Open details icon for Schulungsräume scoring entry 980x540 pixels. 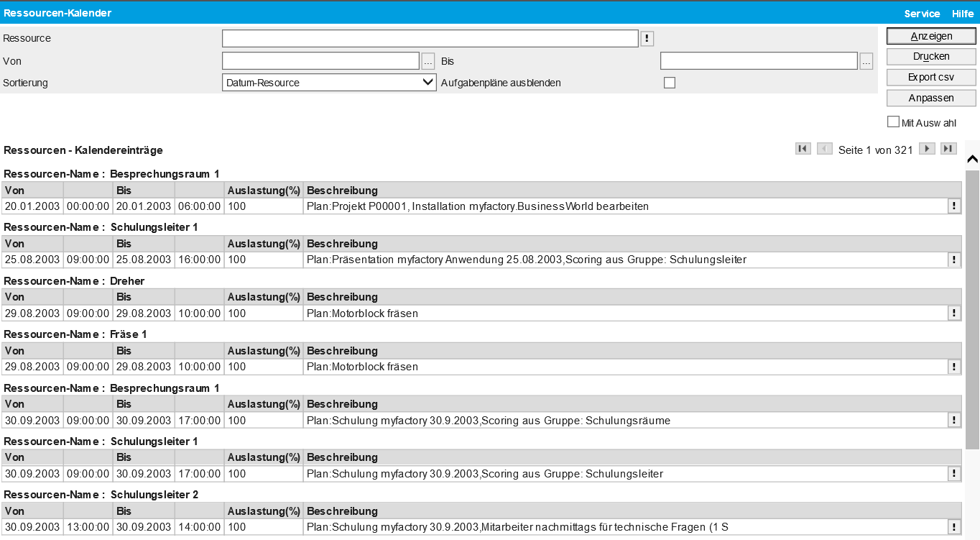[954, 421]
